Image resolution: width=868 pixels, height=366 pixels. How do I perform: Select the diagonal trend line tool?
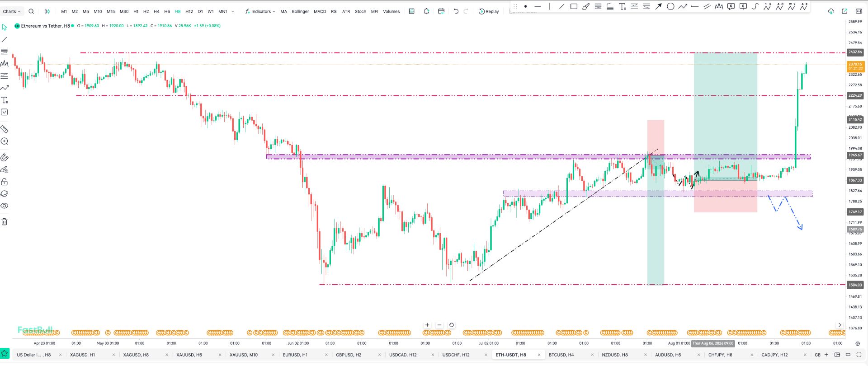click(561, 6)
